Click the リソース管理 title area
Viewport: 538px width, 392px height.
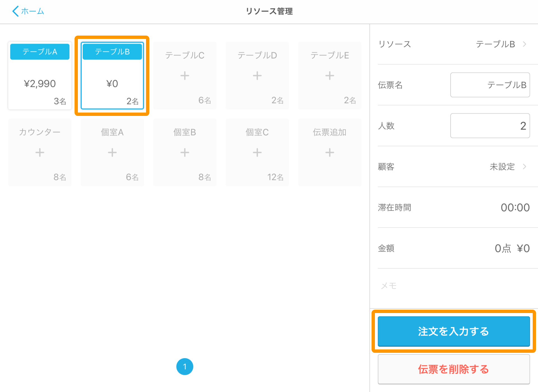269,11
